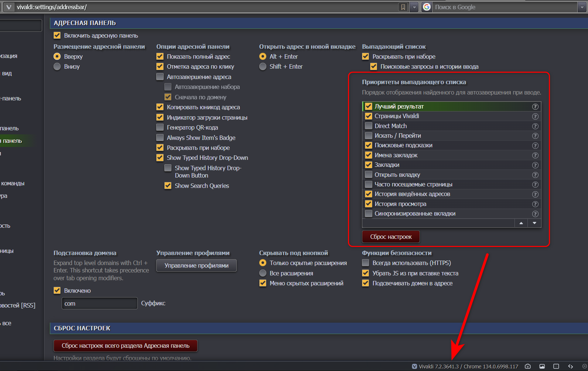
Task: Toggle Show Search Queries checkbox
Action: tap(168, 186)
